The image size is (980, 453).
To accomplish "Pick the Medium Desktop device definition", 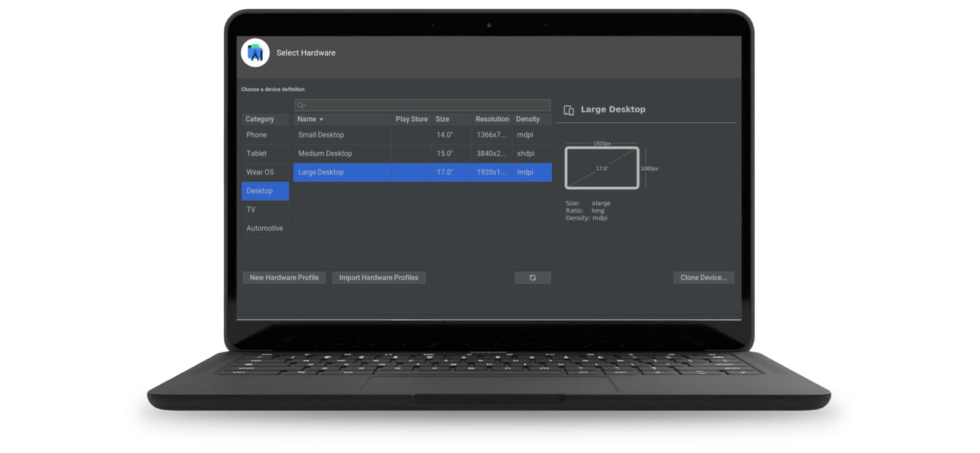I will [x=325, y=154].
